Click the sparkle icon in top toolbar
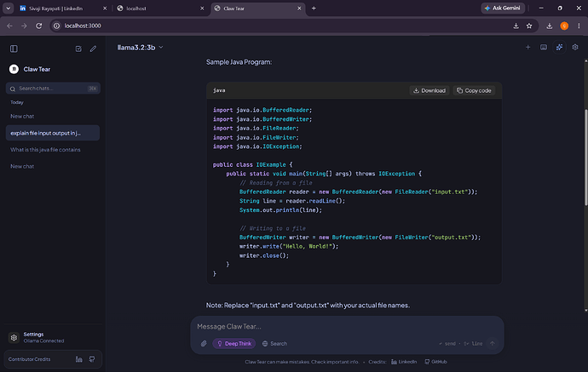Viewport: 588px width, 372px height. click(x=559, y=47)
